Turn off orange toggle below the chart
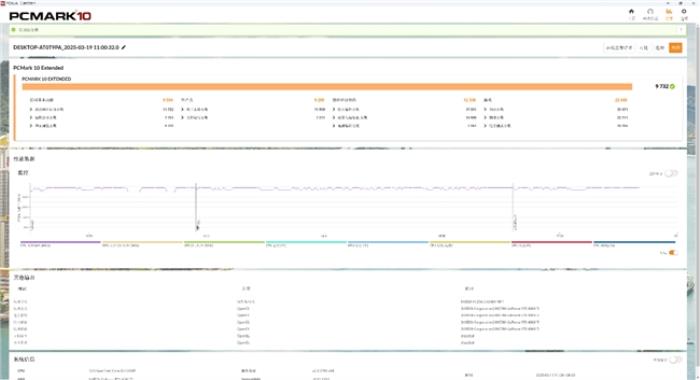 click(673, 253)
